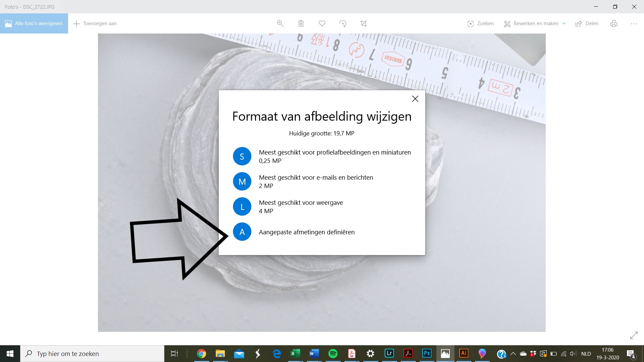Screen dimensions: 644x362
Task: Open the crop tool icon
Action: [364, 23]
